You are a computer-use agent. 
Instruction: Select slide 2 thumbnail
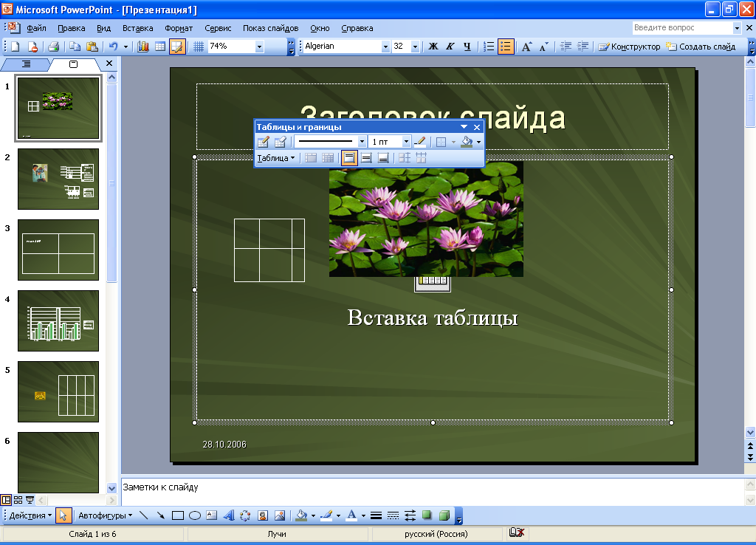point(58,179)
